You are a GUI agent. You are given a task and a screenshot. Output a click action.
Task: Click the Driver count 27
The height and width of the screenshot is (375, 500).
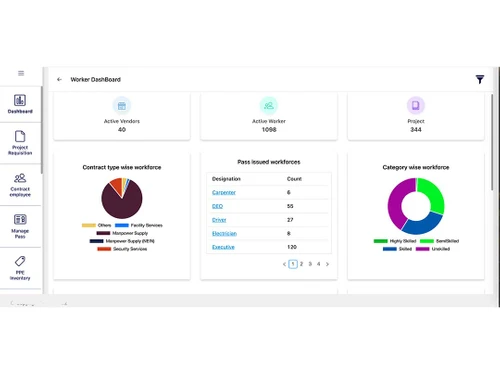click(x=290, y=220)
